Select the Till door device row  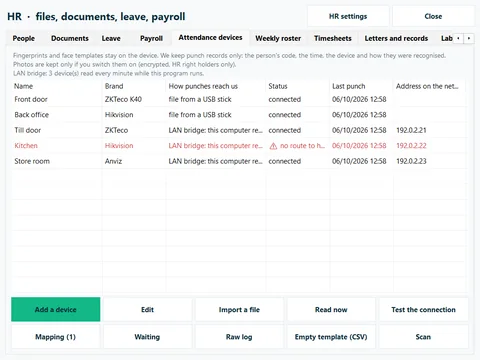pyautogui.click(x=239, y=130)
